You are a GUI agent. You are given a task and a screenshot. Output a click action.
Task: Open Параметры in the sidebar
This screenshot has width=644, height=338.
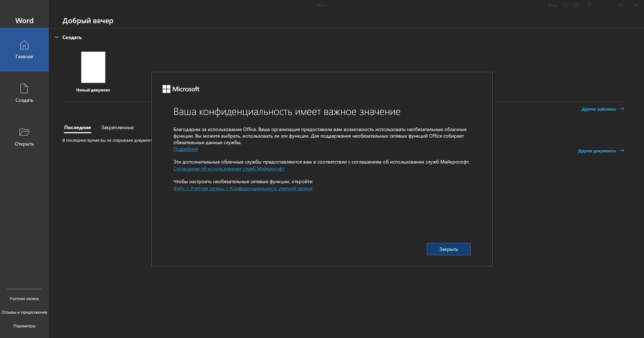coord(24,326)
